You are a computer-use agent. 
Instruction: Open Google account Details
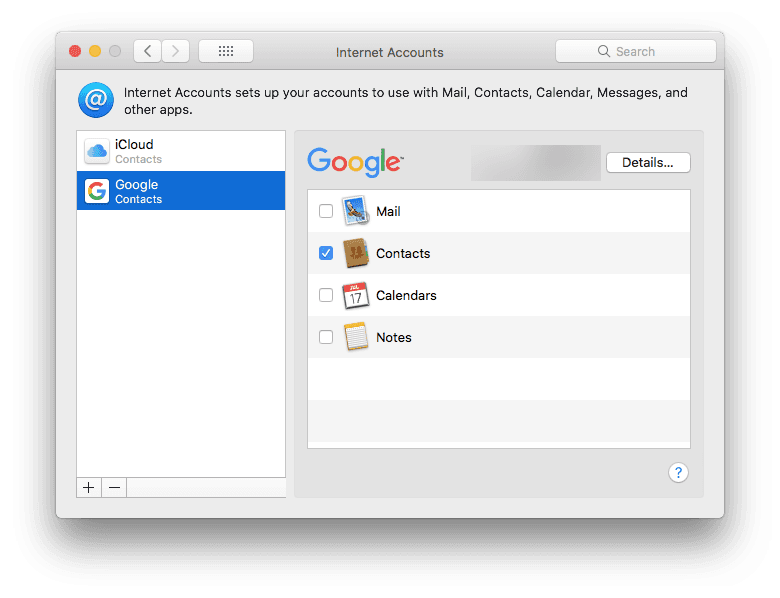tap(648, 163)
